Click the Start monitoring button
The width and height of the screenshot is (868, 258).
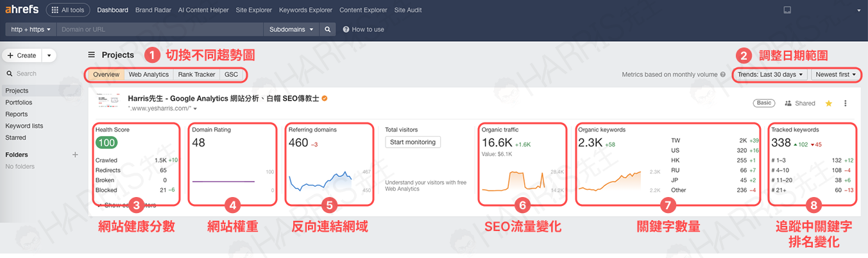click(413, 142)
